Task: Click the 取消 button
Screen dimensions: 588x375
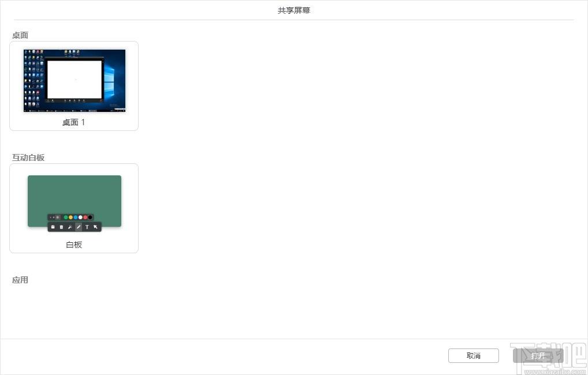Action: coord(473,355)
